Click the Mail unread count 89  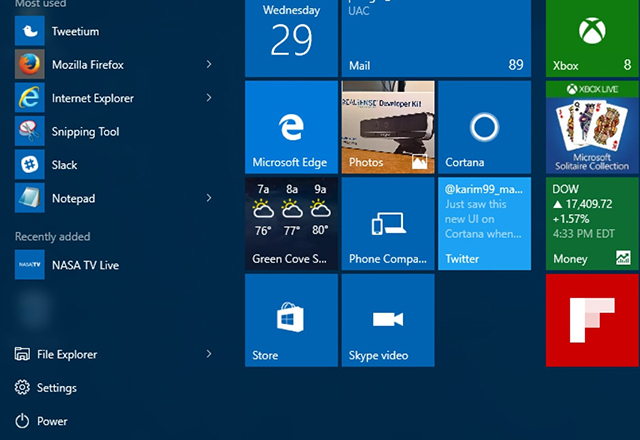click(516, 64)
